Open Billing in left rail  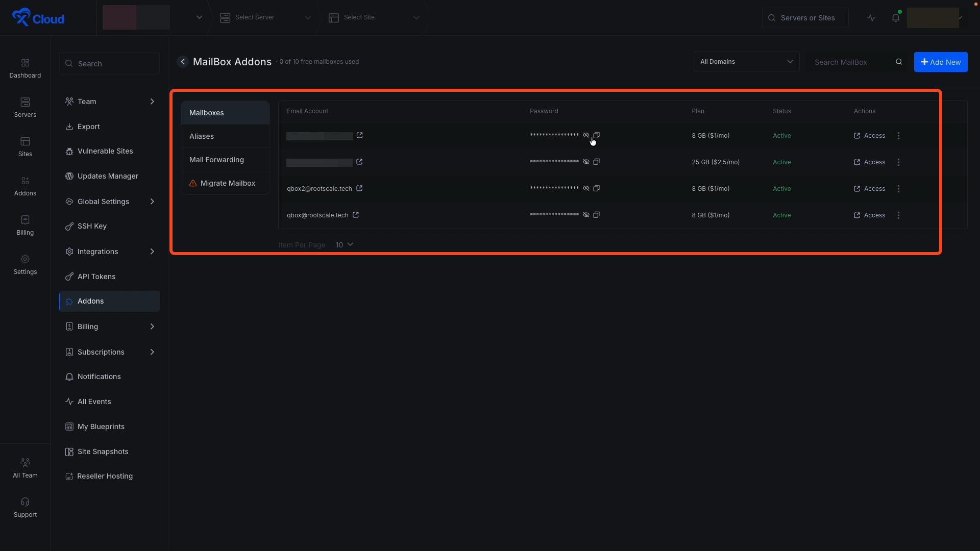pyautogui.click(x=25, y=226)
